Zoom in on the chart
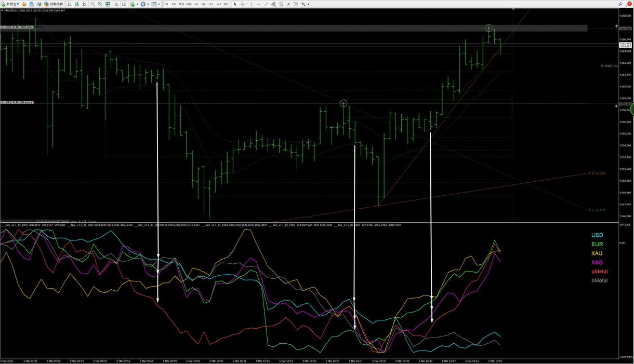The height and width of the screenshot is (364, 634). point(93,4)
